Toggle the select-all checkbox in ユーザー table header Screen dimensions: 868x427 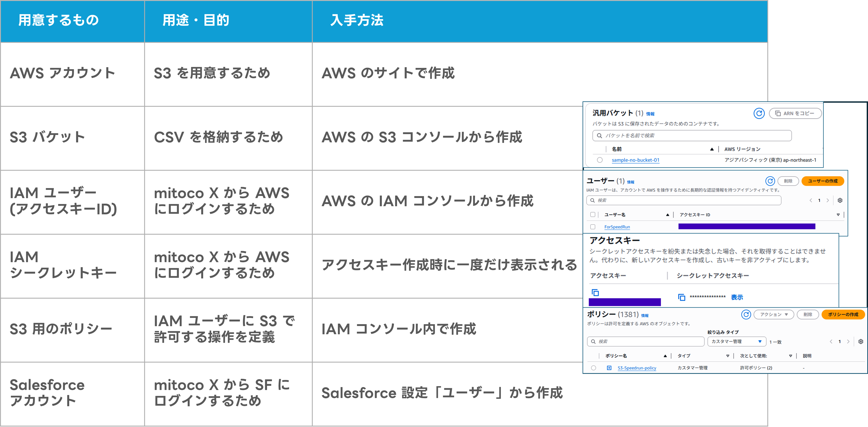(x=593, y=215)
